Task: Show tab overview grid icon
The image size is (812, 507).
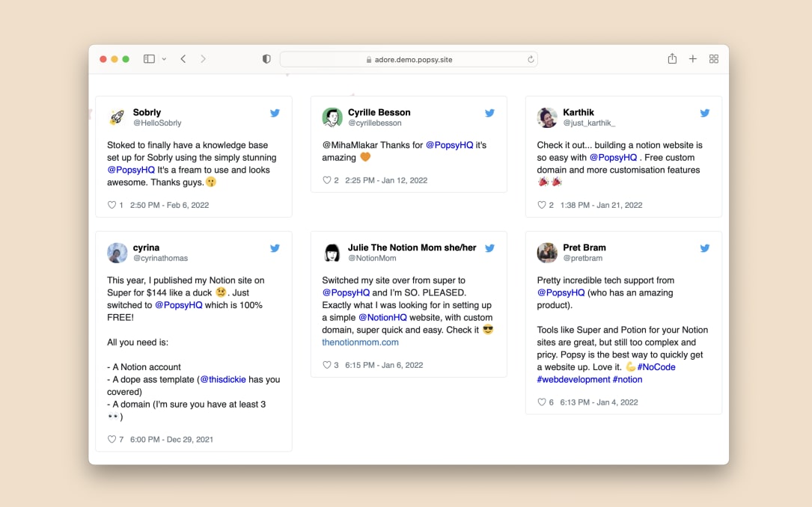Action: tap(714, 59)
